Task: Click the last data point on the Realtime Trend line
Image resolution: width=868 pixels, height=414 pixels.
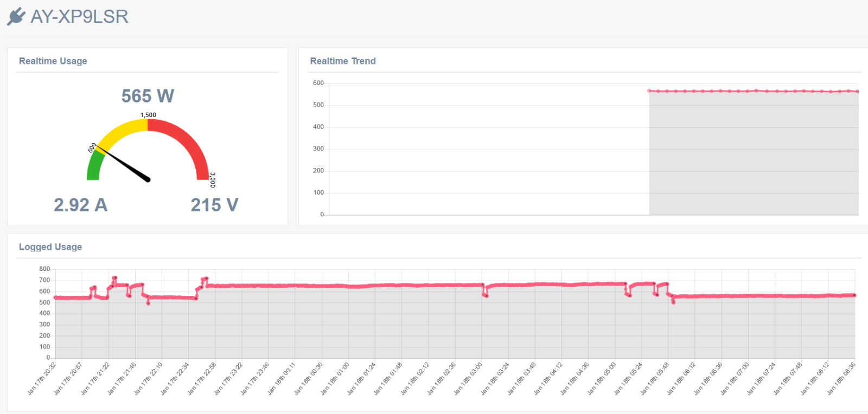Action: pos(858,92)
